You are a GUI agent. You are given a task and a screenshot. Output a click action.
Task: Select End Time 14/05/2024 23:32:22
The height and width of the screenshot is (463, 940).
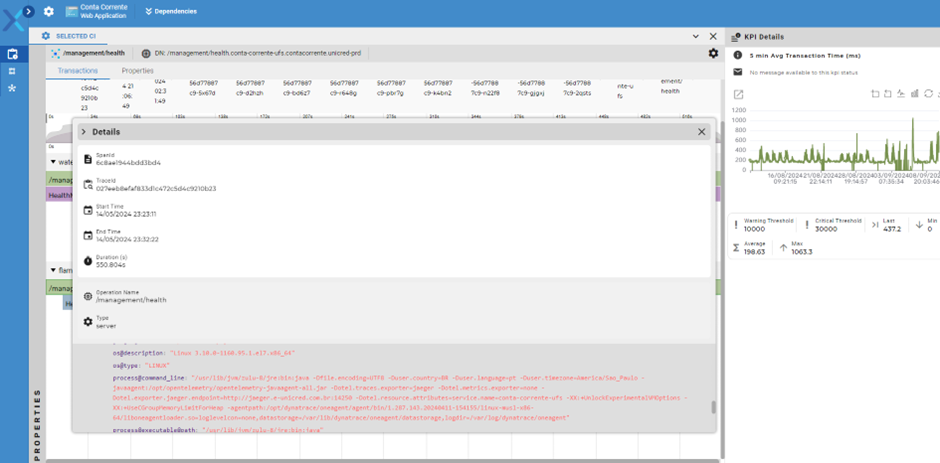[x=126, y=239]
